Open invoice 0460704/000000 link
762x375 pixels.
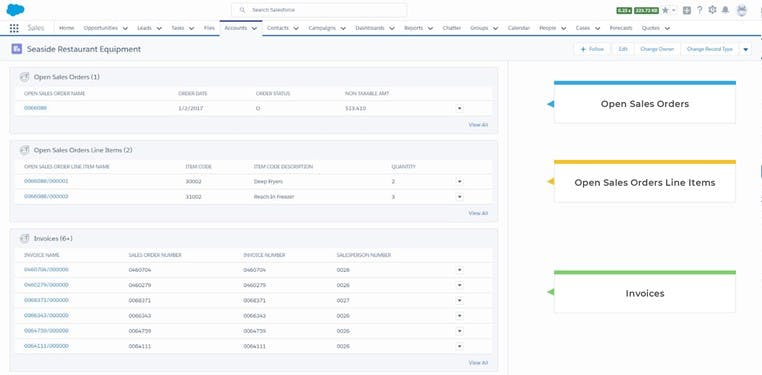[46, 270]
